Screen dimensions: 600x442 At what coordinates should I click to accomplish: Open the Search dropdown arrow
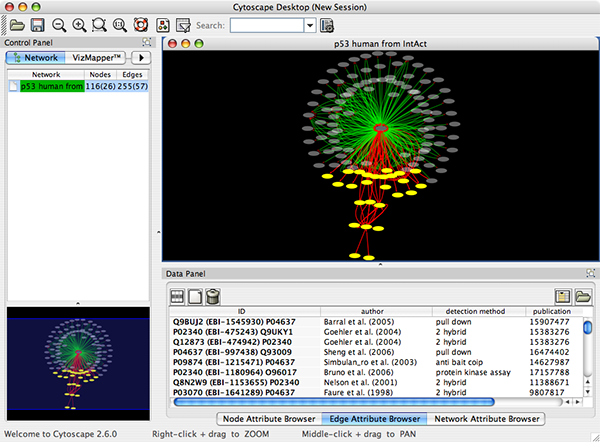click(309, 24)
